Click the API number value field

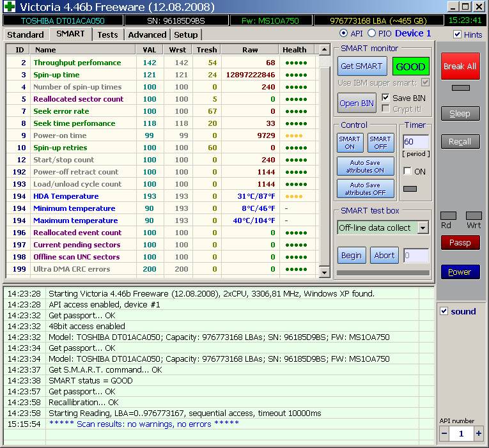click(462, 433)
